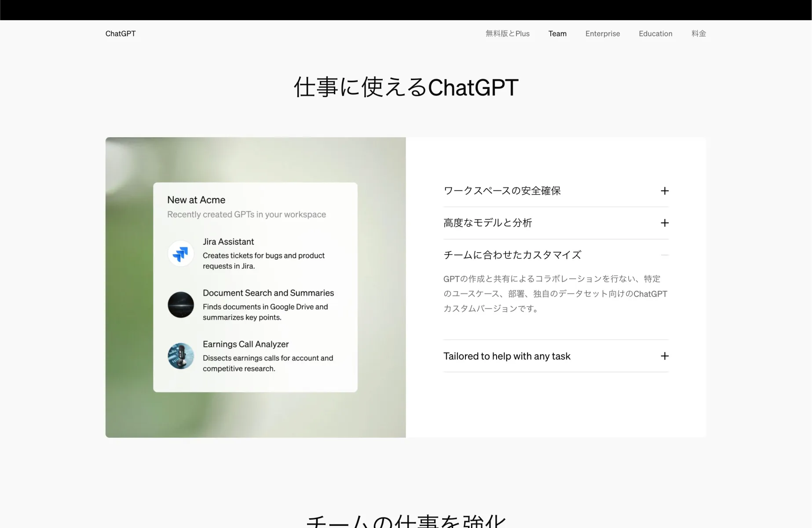Click the Jira Assistant logo icon
The width and height of the screenshot is (812, 528).
[x=181, y=253]
